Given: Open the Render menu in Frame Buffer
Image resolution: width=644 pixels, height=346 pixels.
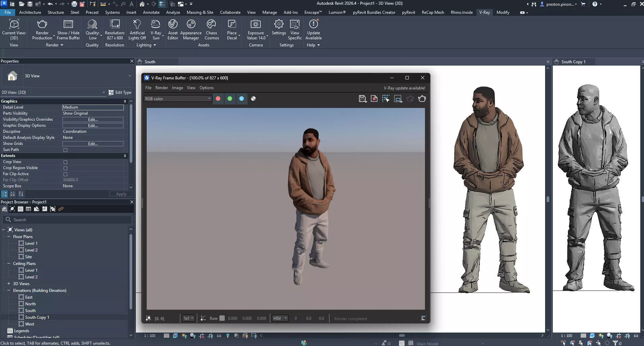Looking at the screenshot, I should tap(162, 88).
